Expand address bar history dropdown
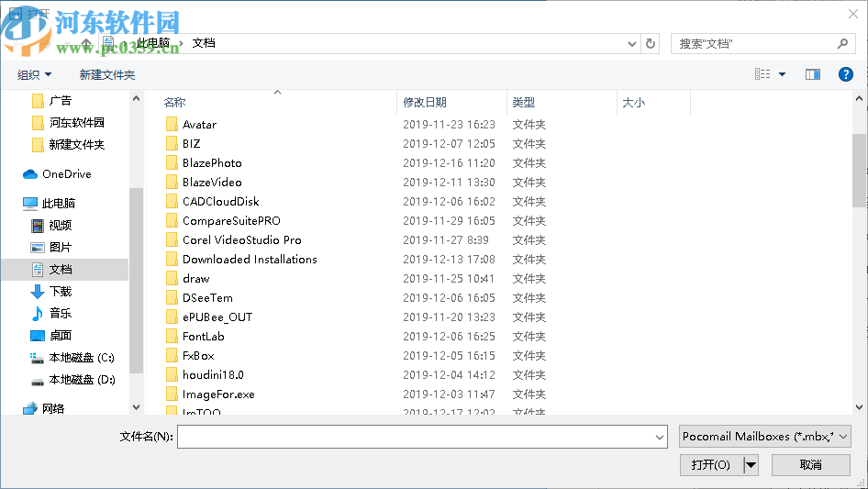Screen dimensions: 868x489 (x=631, y=44)
